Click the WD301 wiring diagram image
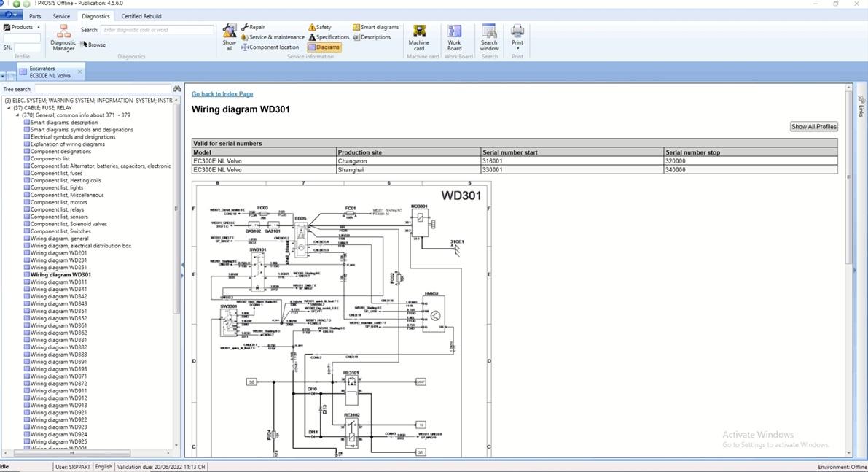This screenshot has height=472, width=868. point(342,319)
